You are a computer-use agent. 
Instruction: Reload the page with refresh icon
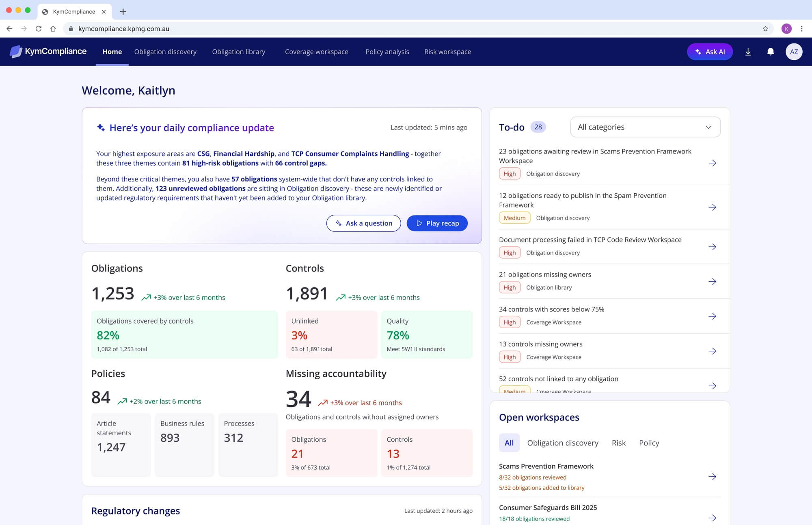pyautogui.click(x=39, y=29)
